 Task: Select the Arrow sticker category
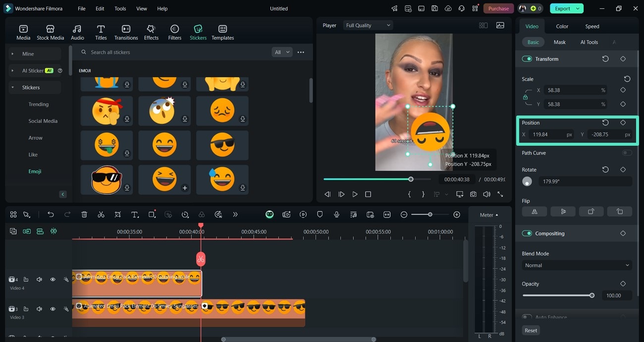pyautogui.click(x=36, y=138)
